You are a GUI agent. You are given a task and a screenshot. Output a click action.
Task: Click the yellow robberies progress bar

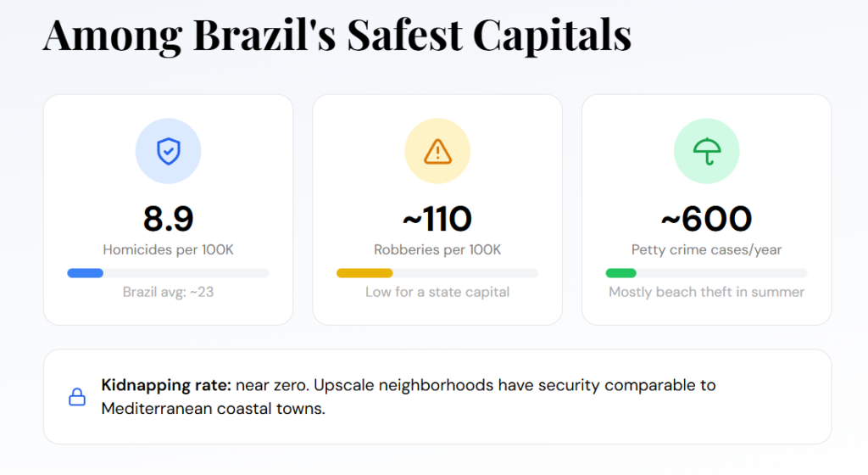(364, 273)
